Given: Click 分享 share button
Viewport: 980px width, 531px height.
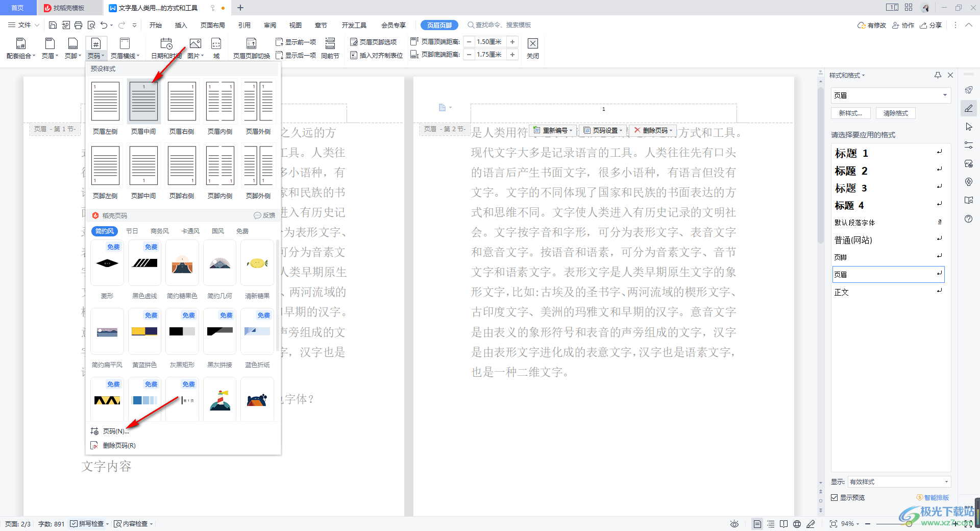Looking at the screenshot, I should [931, 25].
